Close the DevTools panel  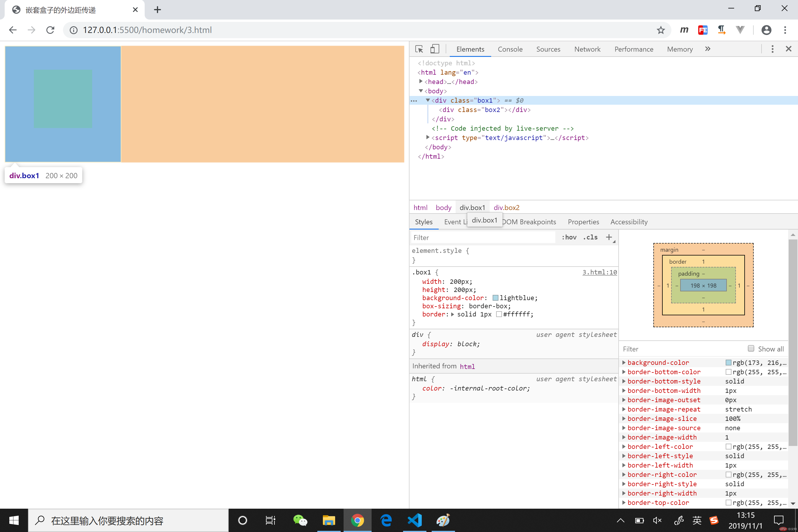tap(788, 49)
